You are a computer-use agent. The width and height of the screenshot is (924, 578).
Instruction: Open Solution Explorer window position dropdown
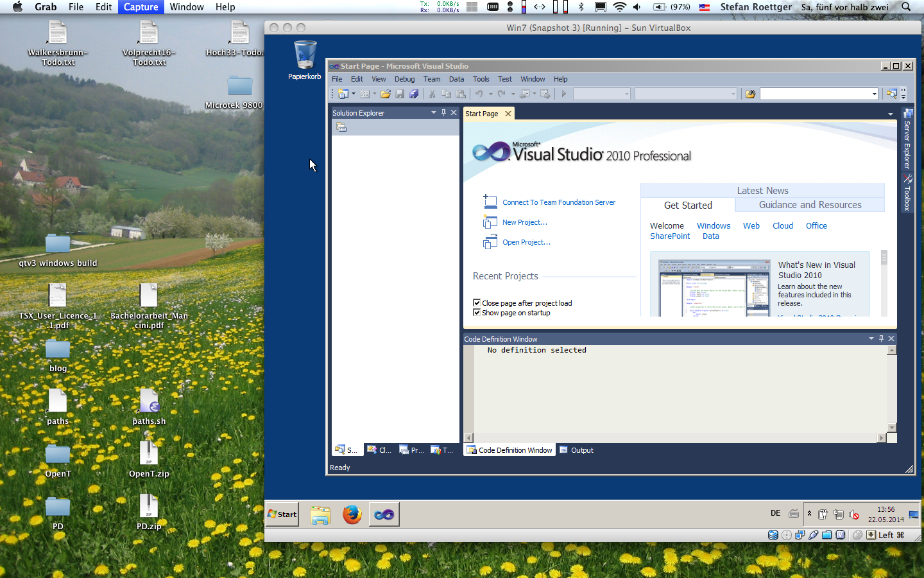tap(434, 112)
